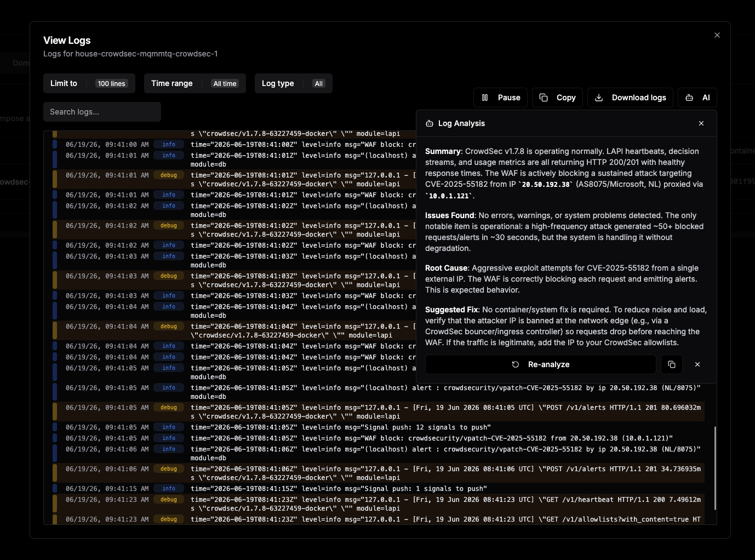Click the Issues Found heading text
Viewport: 755px width, 560px height.
coord(449,215)
